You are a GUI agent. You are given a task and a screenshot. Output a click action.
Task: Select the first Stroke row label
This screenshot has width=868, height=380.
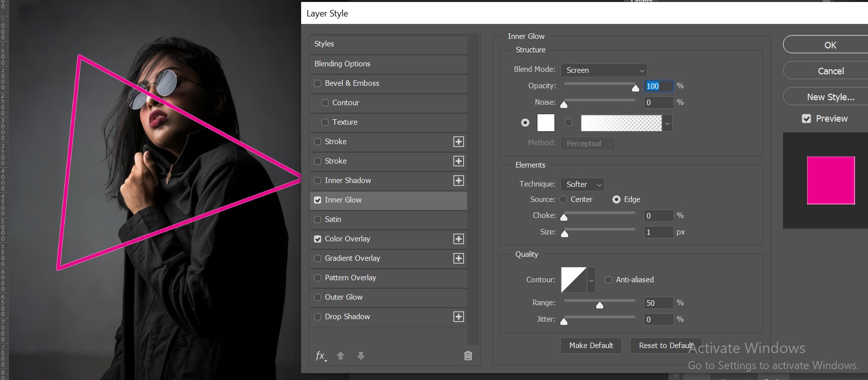(336, 142)
